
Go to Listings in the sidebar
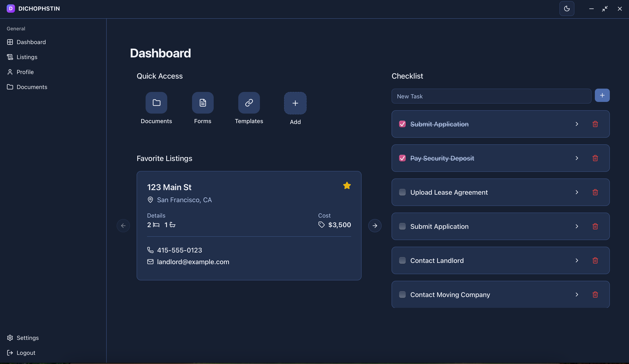27,57
